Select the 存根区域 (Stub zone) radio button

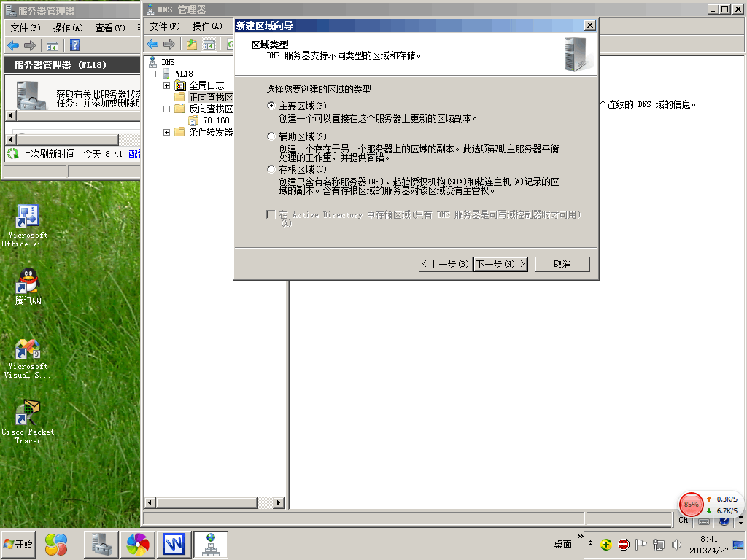pyautogui.click(x=272, y=169)
